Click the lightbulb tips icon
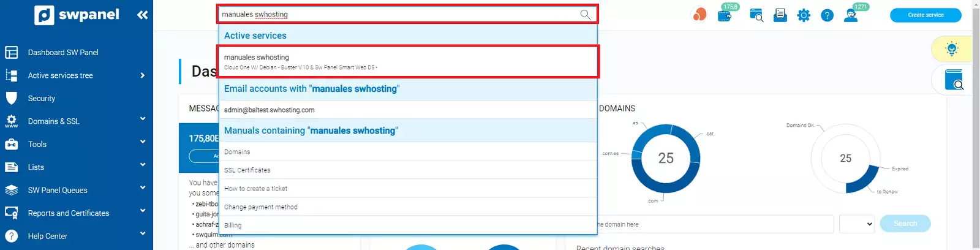Screen dimensions: 980x250 click(951, 49)
